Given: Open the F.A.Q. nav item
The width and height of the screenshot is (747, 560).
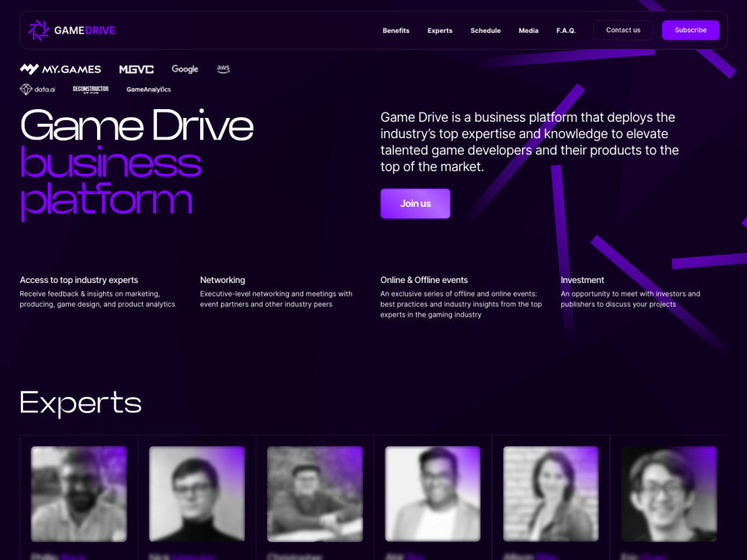Looking at the screenshot, I should (x=566, y=31).
